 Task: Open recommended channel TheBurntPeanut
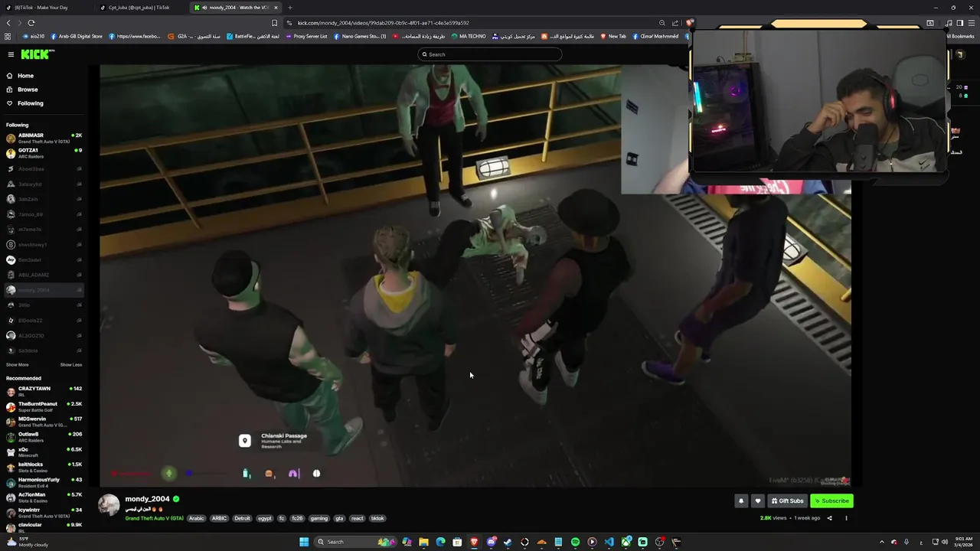(x=44, y=406)
